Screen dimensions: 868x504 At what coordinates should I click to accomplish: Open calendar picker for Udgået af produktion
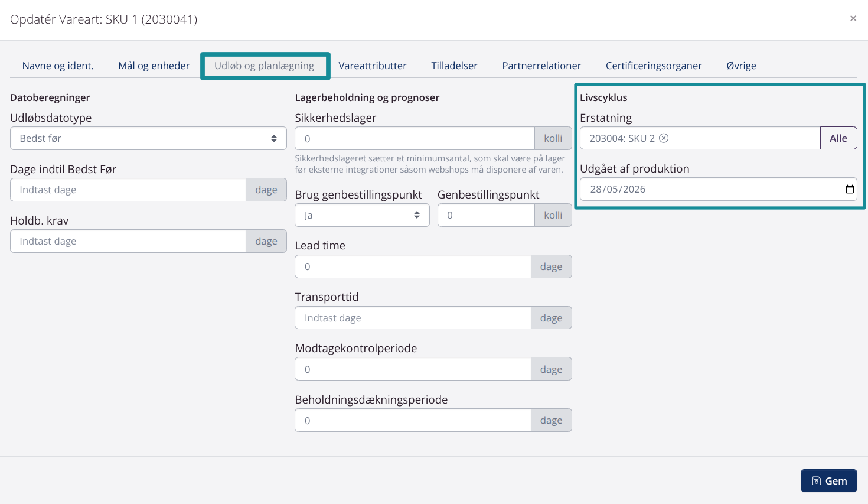click(x=850, y=189)
